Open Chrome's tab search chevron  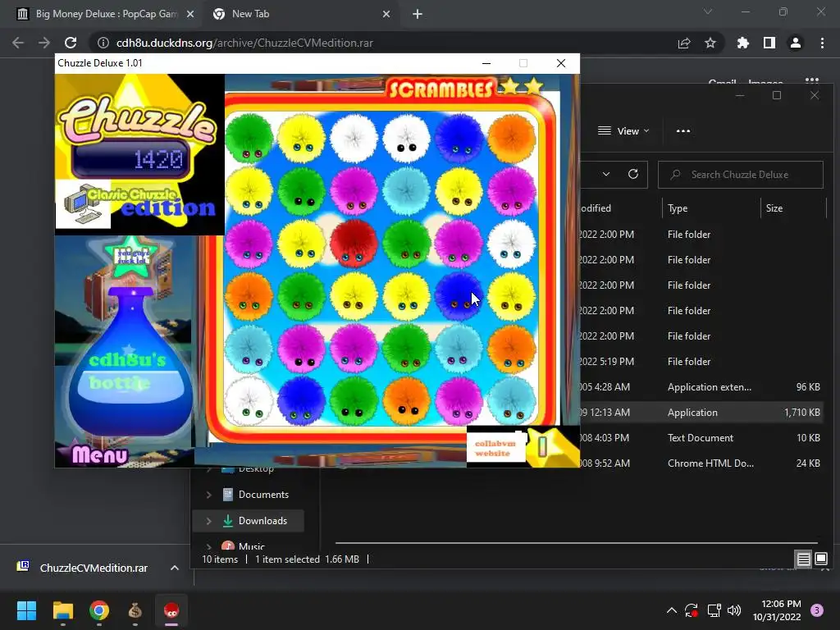click(x=708, y=11)
